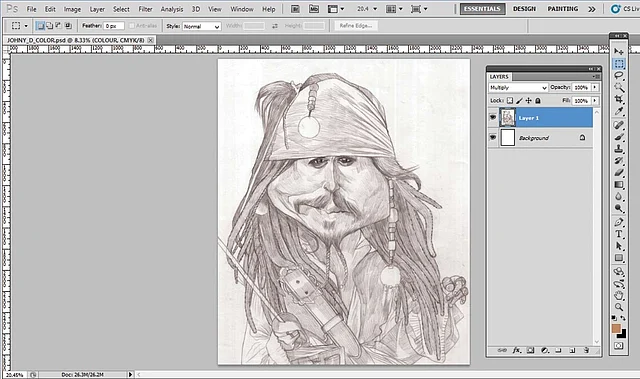Image resolution: width=640 pixels, height=379 pixels.
Task: Open the Filter menu
Action: click(x=145, y=9)
